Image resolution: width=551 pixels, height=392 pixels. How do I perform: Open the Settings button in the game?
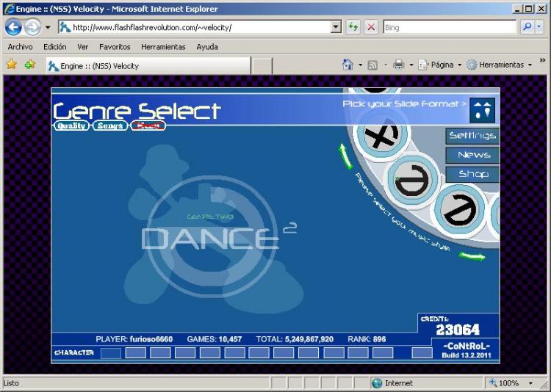(472, 136)
